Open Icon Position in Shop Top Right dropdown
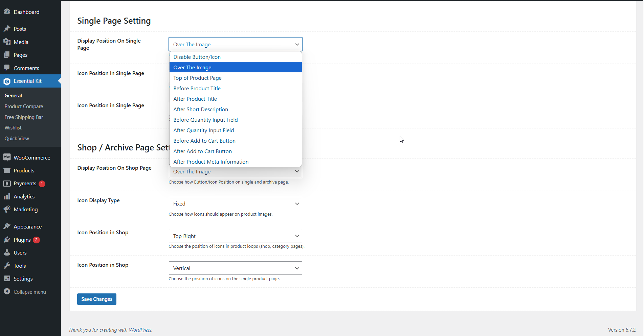This screenshot has height=336, width=644. point(236,236)
